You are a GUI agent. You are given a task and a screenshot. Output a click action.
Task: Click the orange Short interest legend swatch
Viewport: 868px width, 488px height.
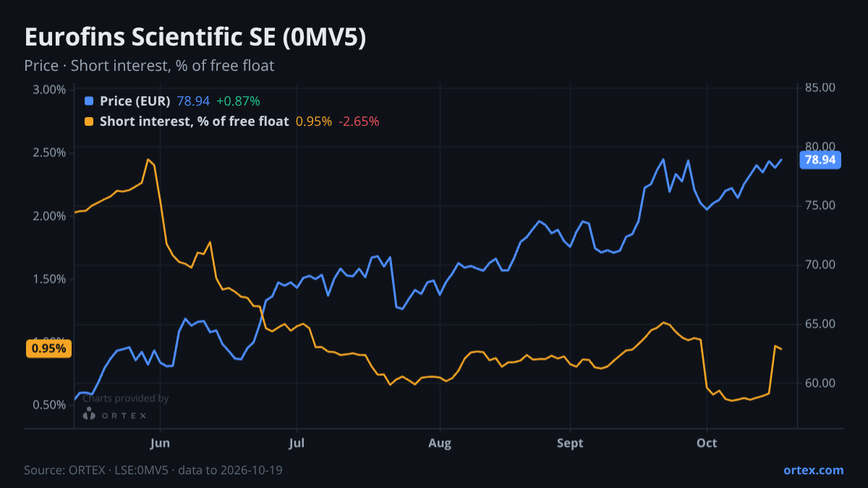89,121
